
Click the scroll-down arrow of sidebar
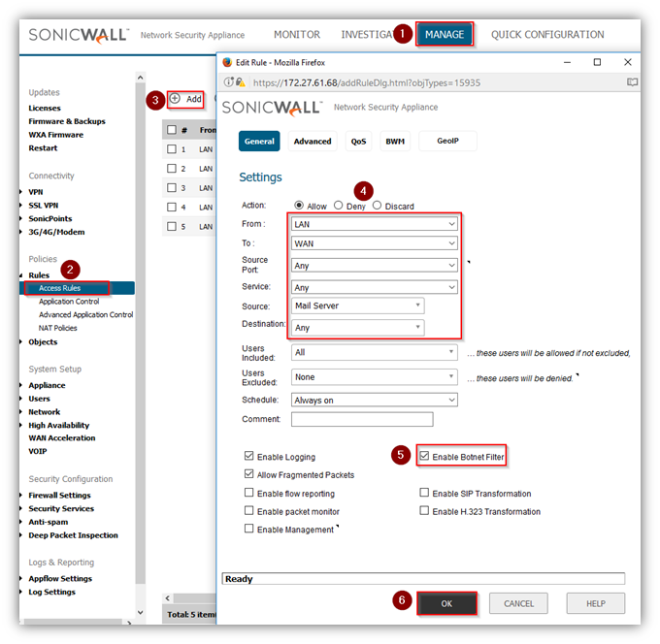(141, 612)
